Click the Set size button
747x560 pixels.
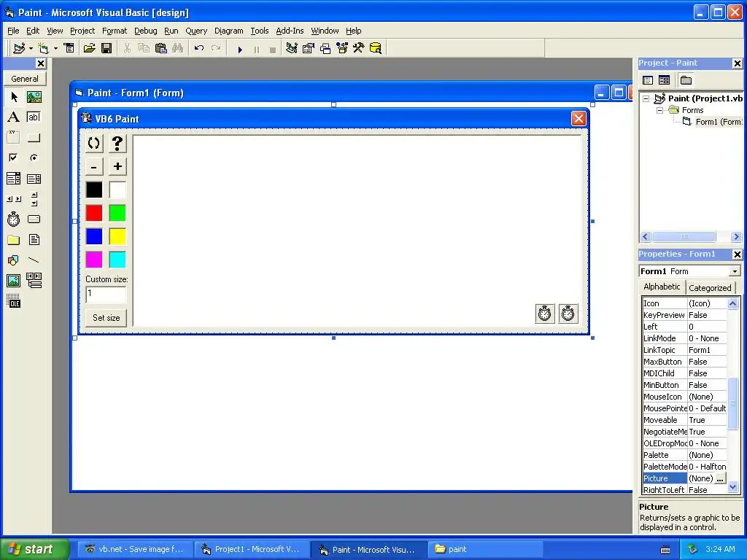click(x=107, y=318)
